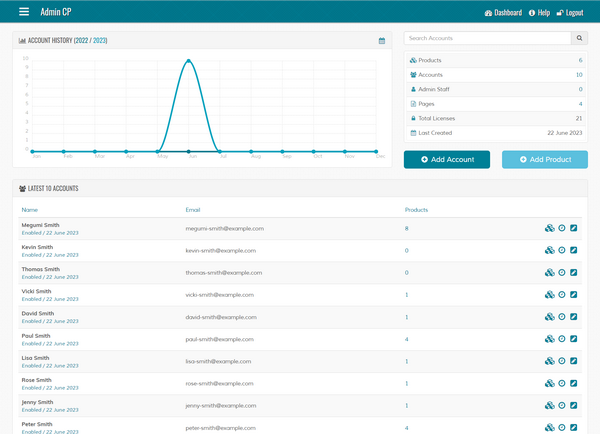This screenshot has height=434, width=600.
Task: Edit Peter Smith via pencil icon
Action: point(573,427)
